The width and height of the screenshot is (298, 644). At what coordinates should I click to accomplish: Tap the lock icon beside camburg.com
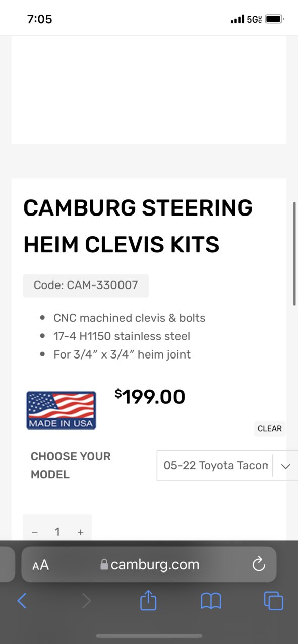point(104,564)
